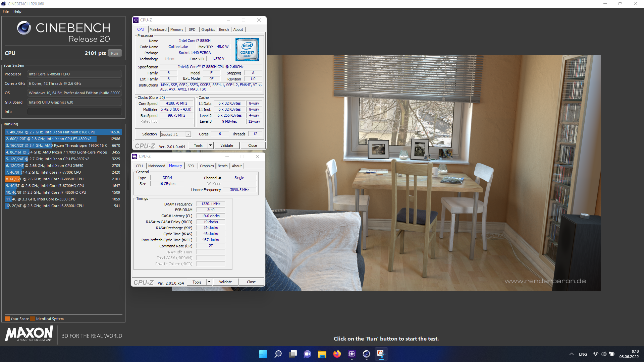Select the CPU tab in upper CPU-Z

141,29
